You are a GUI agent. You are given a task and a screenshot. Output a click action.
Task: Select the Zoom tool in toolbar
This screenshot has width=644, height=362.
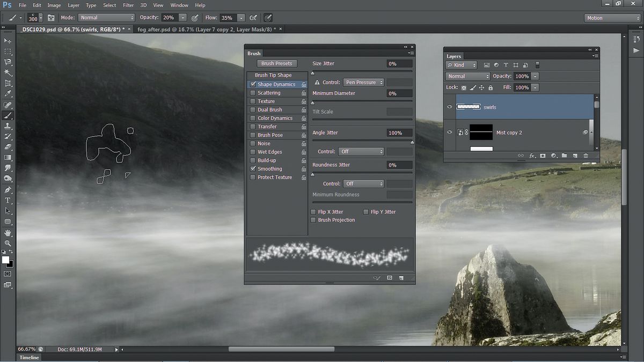pos(8,243)
